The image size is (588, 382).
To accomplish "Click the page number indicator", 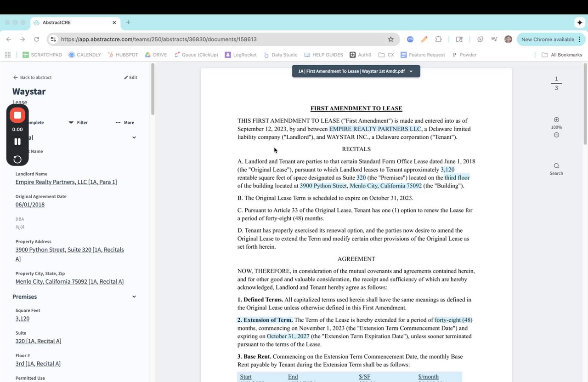I will [x=556, y=83].
